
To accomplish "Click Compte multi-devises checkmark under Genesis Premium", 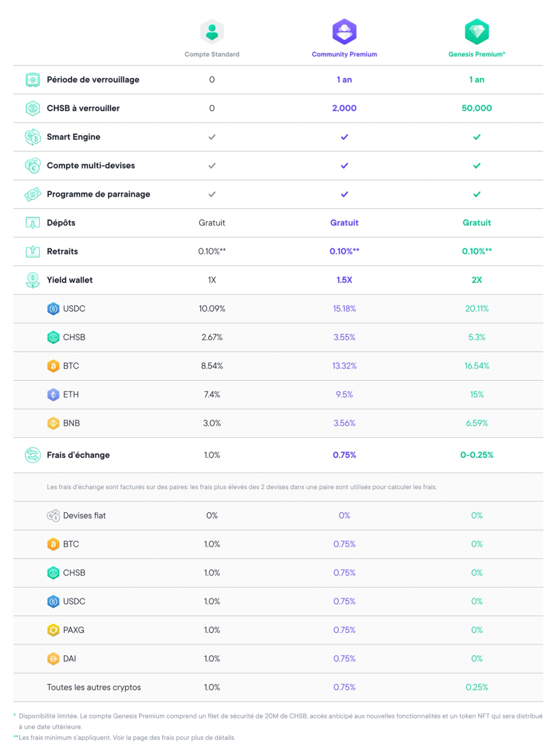I will (x=477, y=166).
